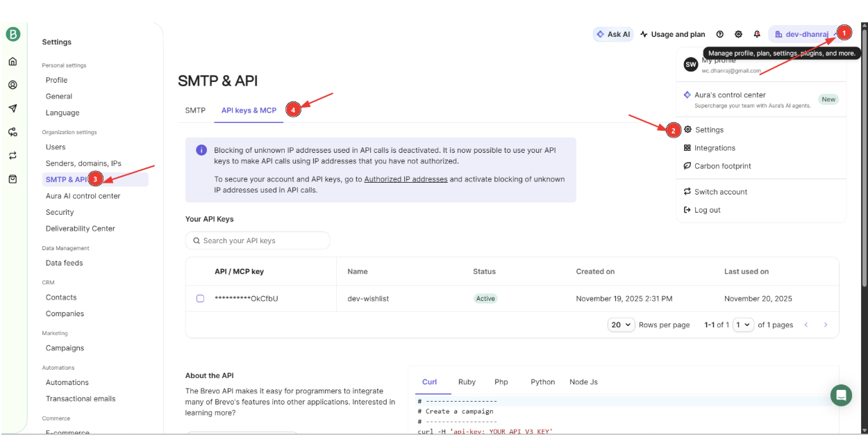
Task: Click the search magnifier in the API keys search
Action: click(196, 240)
